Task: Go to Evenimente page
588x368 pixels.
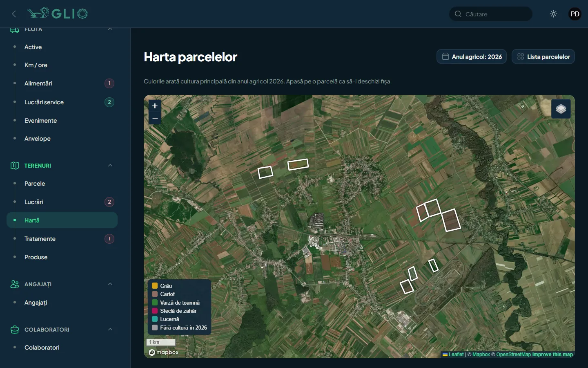Action: (x=62, y=121)
